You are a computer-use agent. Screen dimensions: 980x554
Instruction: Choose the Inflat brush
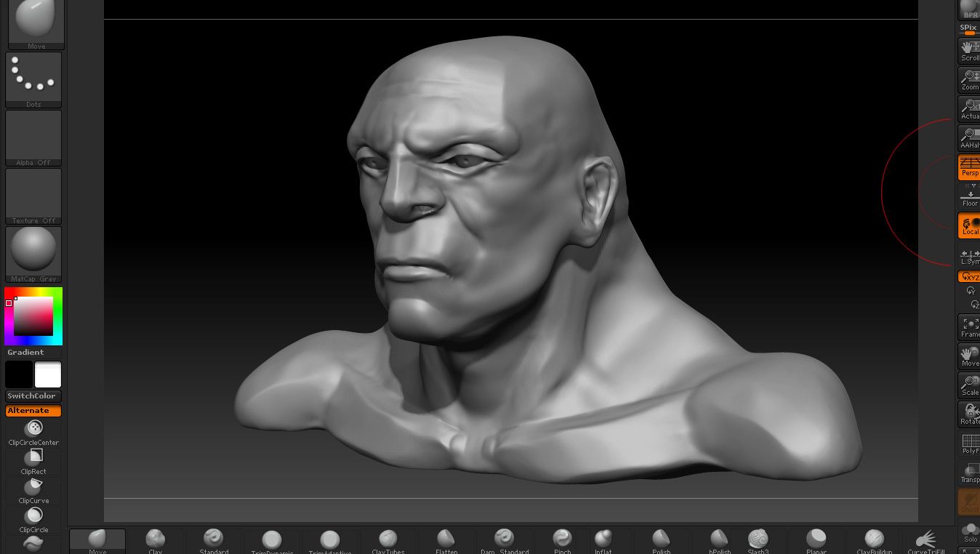(603, 542)
